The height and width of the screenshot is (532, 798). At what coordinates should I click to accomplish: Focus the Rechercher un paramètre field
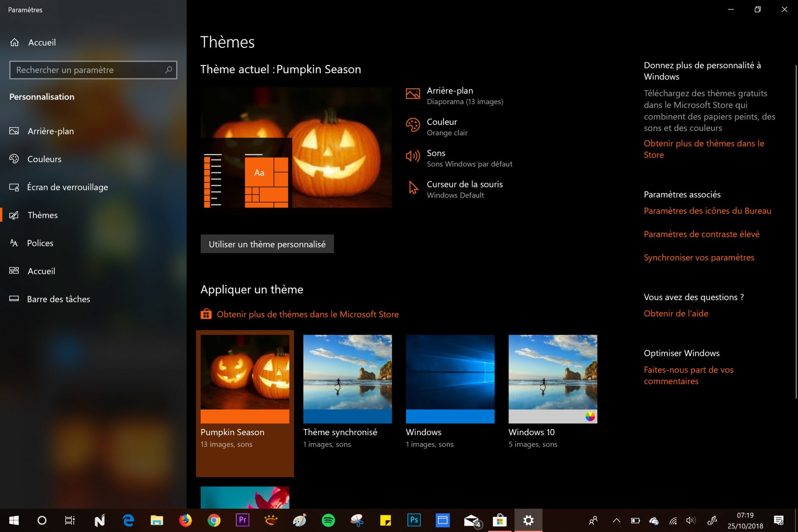pyautogui.click(x=93, y=70)
